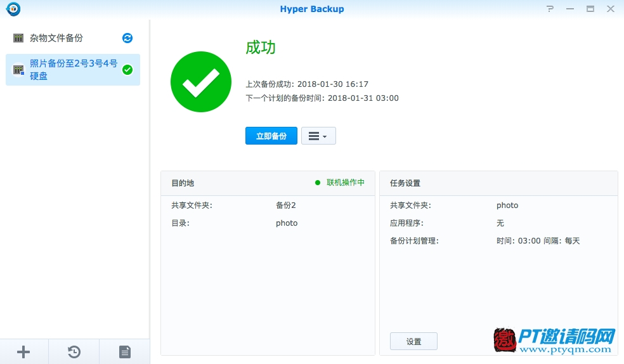
Task: Click the task icon beside 照片备份至2号3号4号硬盘
Action: (x=18, y=70)
